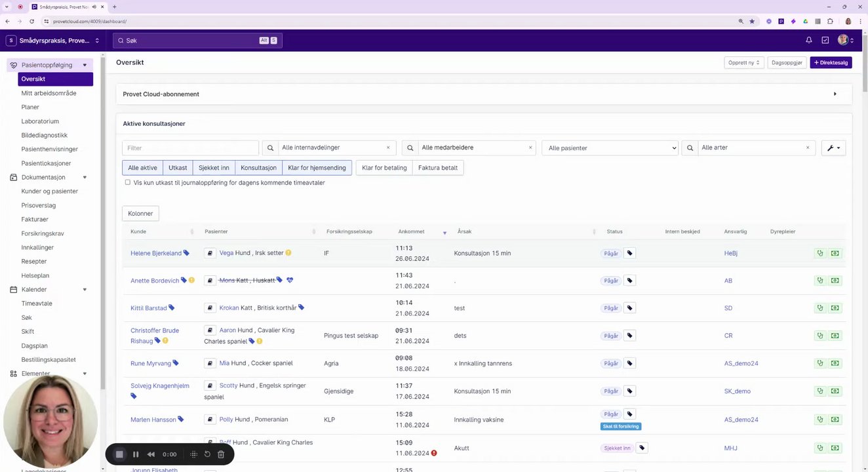Open consultation for Helene Bjerkeland via stethoscope icon
The width and height of the screenshot is (868, 472).
pos(819,253)
